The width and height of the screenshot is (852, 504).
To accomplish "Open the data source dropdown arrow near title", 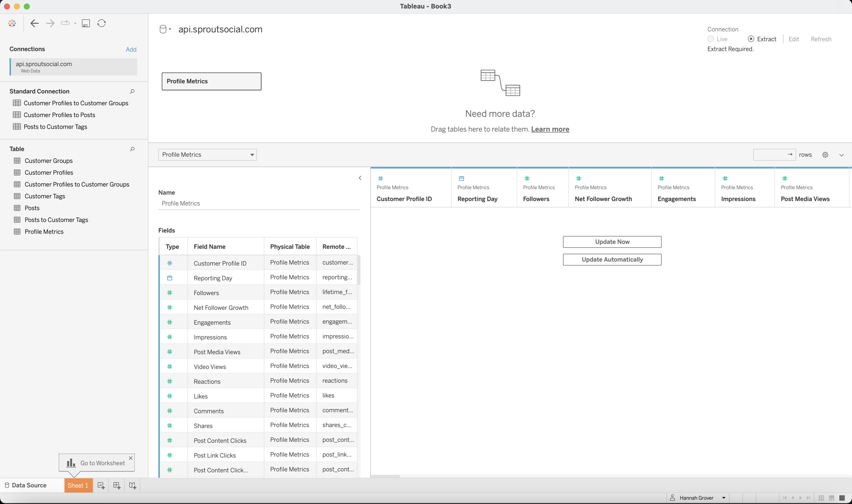I will click(170, 30).
